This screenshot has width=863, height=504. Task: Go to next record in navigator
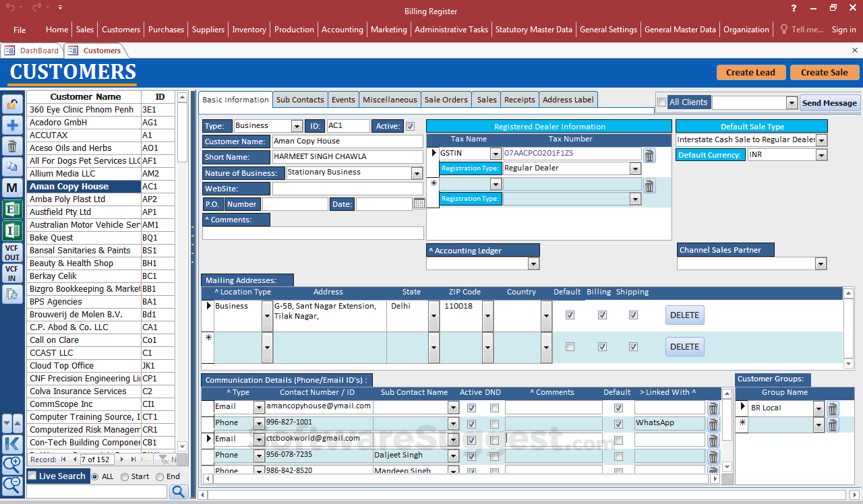pos(122,460)
